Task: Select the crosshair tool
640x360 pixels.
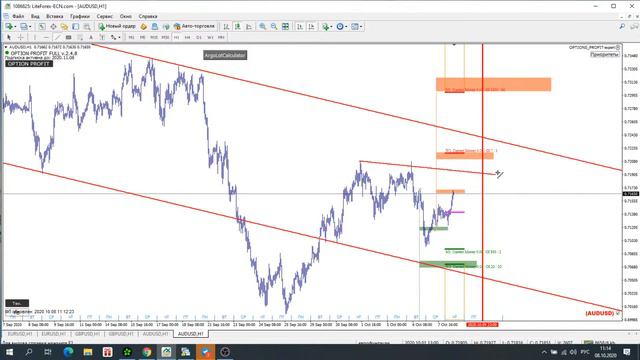Action: (20, 38)
